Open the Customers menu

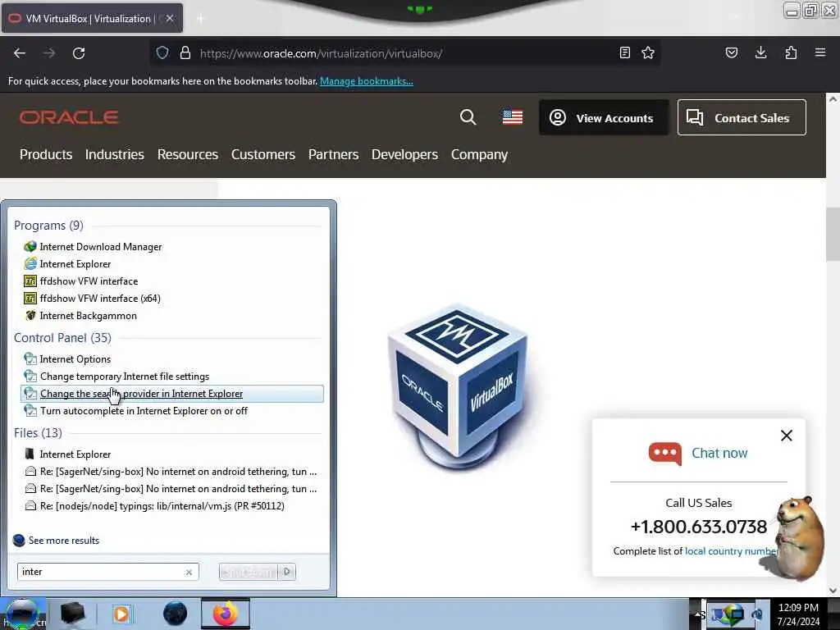263,154
